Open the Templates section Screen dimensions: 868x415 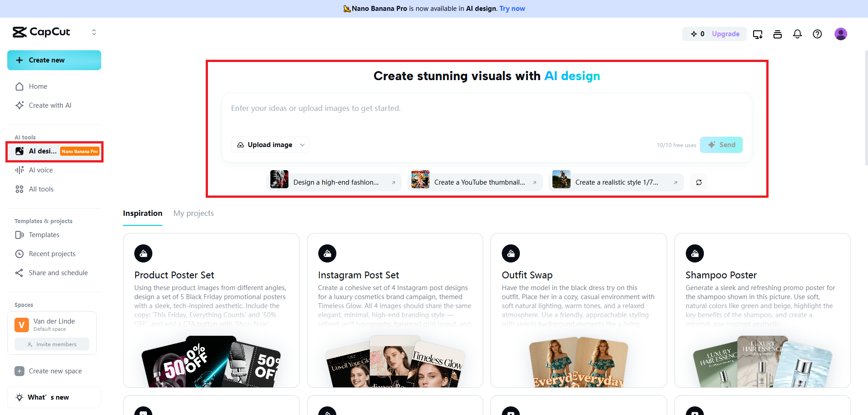coord(43,234)
